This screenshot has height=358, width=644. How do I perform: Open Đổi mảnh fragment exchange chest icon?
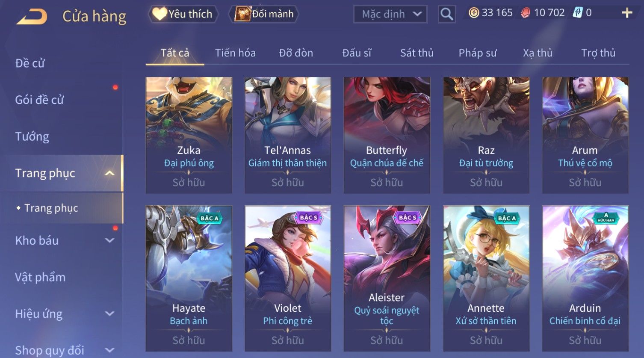(263, 14)
